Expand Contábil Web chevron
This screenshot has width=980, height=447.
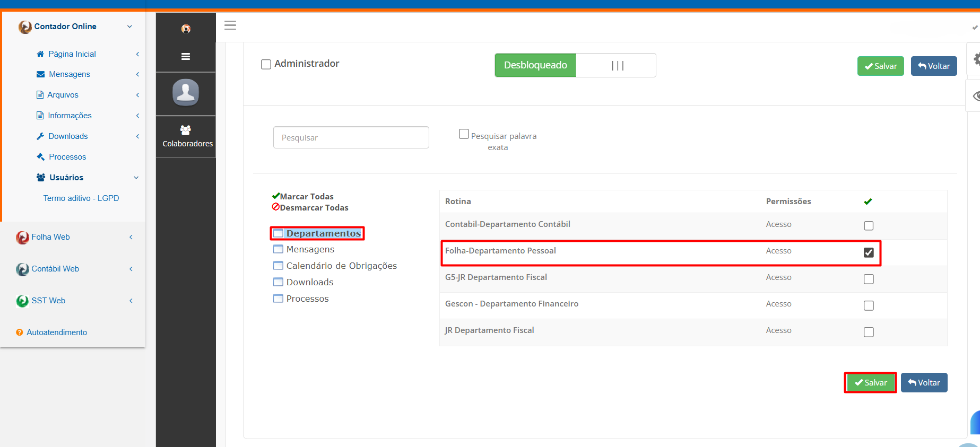point(131,269)
